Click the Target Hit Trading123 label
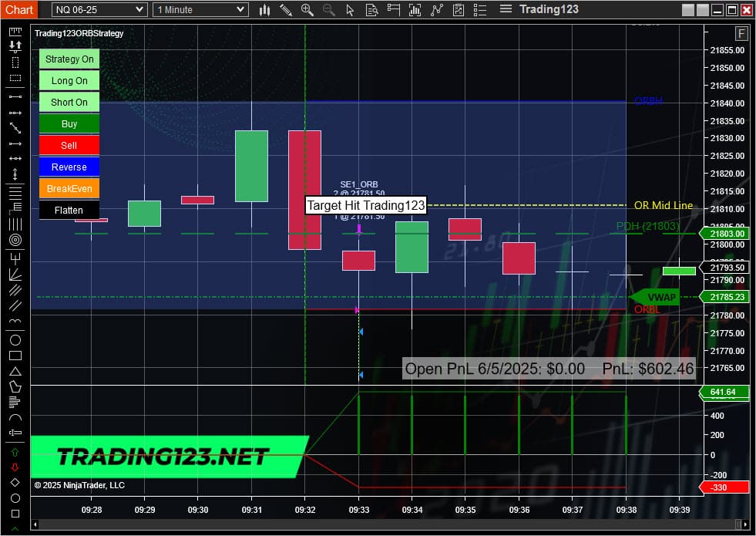This screenshot has height=536, width=756. 366,205
